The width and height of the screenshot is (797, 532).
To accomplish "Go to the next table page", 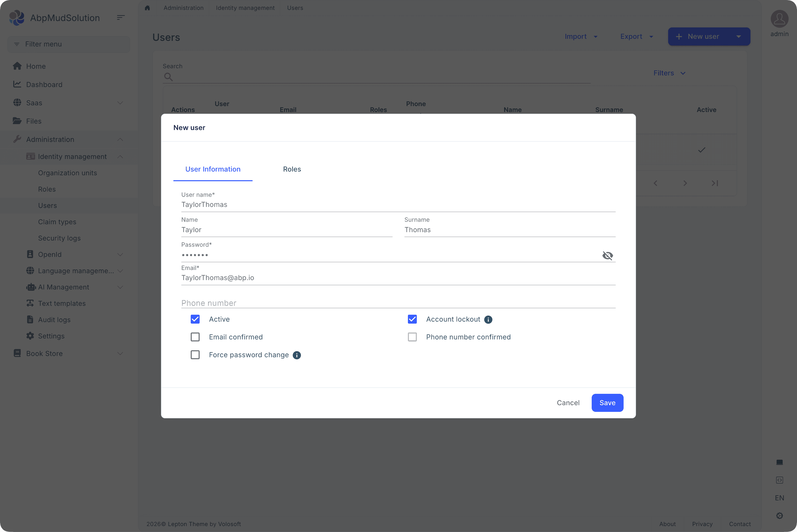I will (x=685, y=183).
